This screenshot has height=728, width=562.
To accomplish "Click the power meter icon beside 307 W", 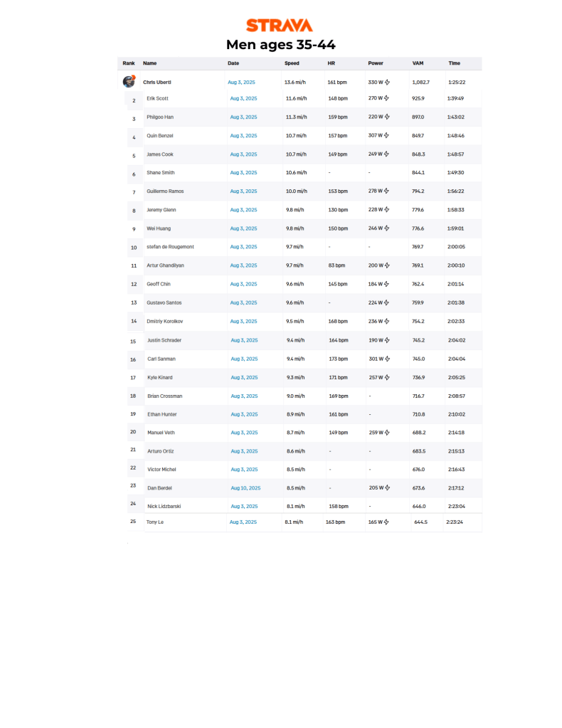I will coord(387,135).
